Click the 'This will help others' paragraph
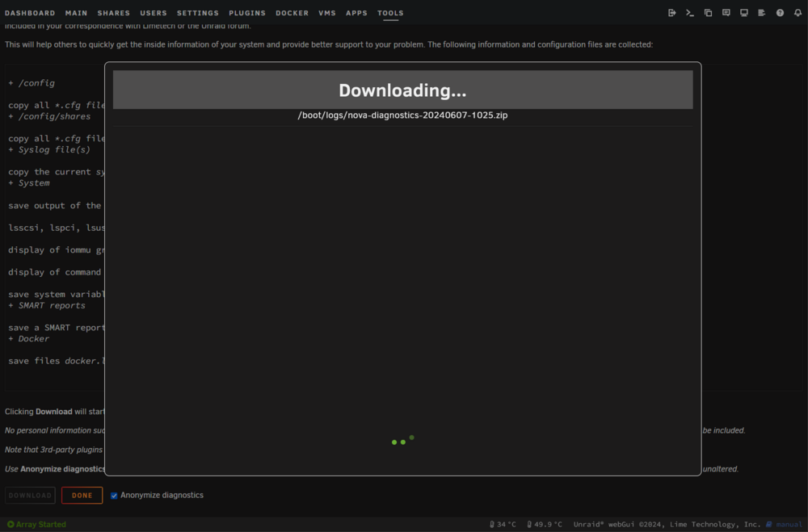Screen dimensions: 808x532 point(329,45)
